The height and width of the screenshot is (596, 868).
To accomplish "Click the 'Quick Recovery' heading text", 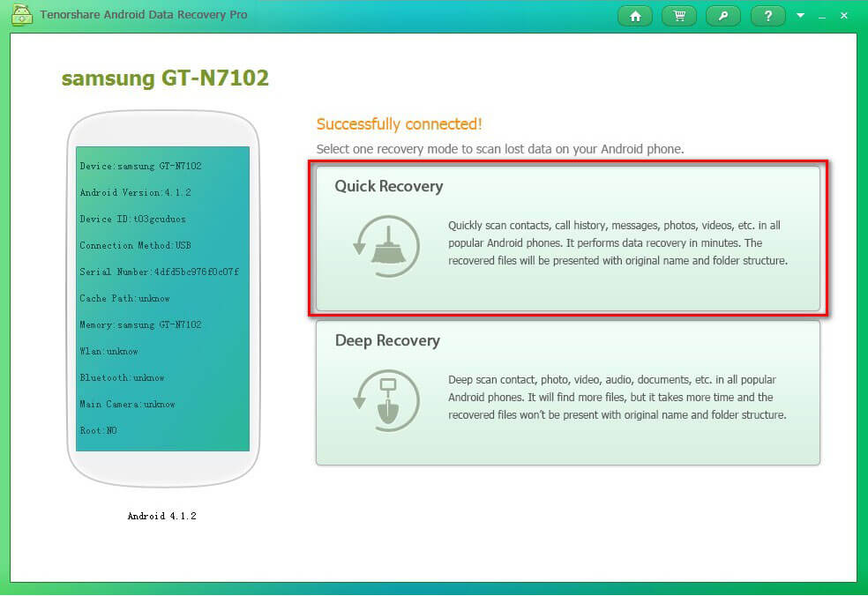I will tap(389, 187).
